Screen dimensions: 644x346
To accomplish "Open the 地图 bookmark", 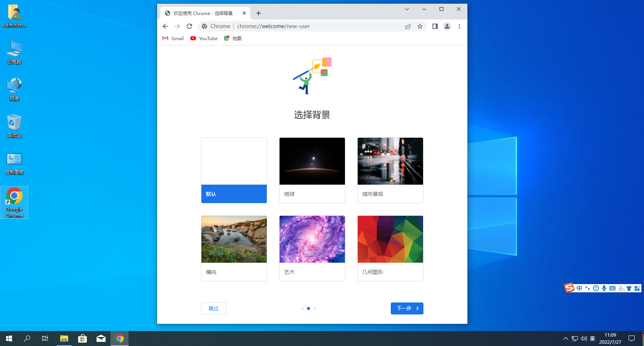I will [233, 38].
